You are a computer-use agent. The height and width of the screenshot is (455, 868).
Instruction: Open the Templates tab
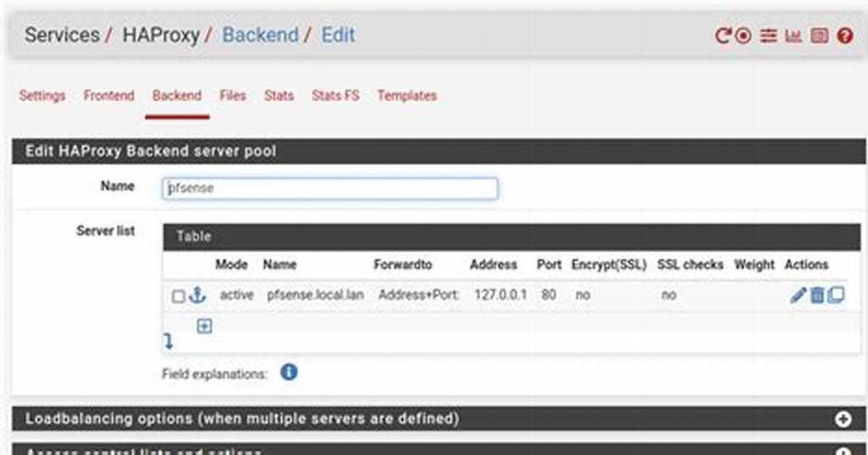[407, 95]
